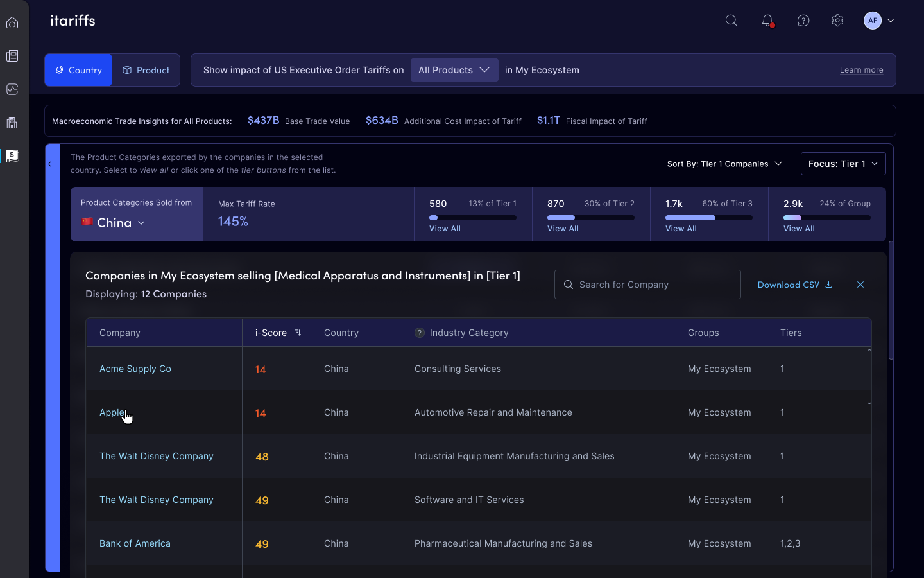Click the Company column header
924x578 pixels.
(120, 333)
